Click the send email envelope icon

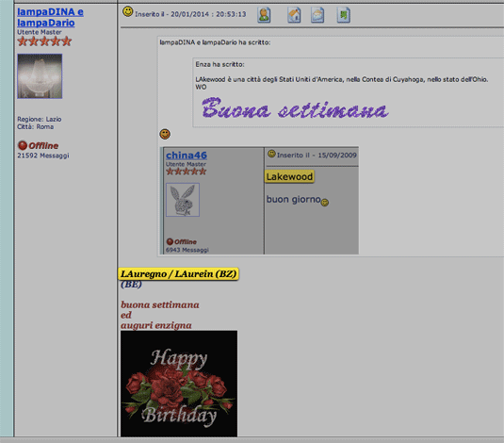point(317,15)
